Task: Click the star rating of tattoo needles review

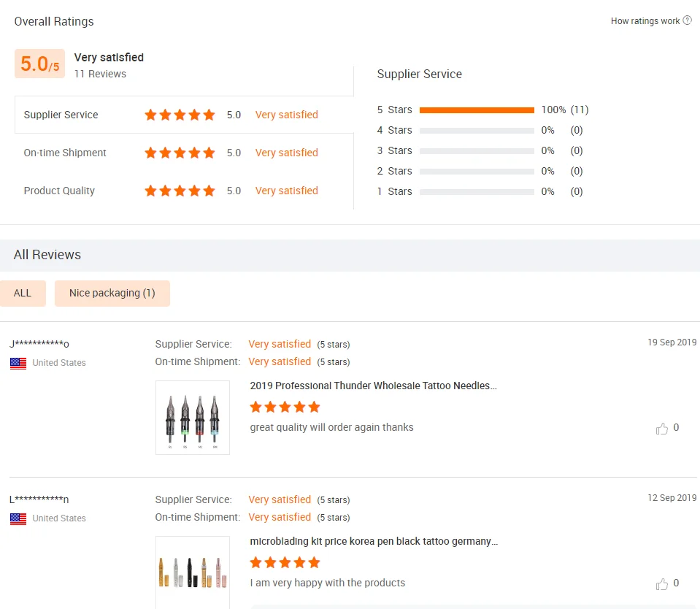Action: [285, 407]
